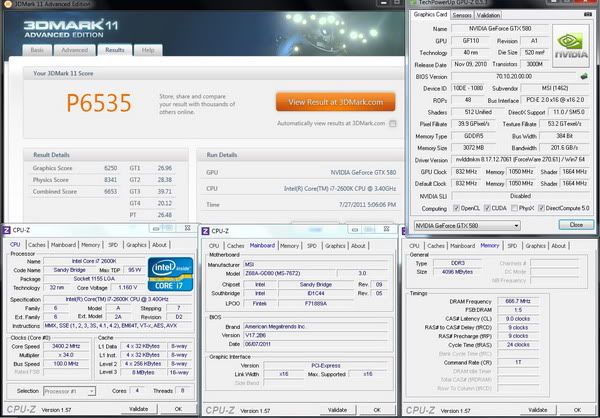Screen dimensions: 600x418
Task: Open the Advanced tab in 3DMark
Action: pyautogui.click(x=75, y=50)
